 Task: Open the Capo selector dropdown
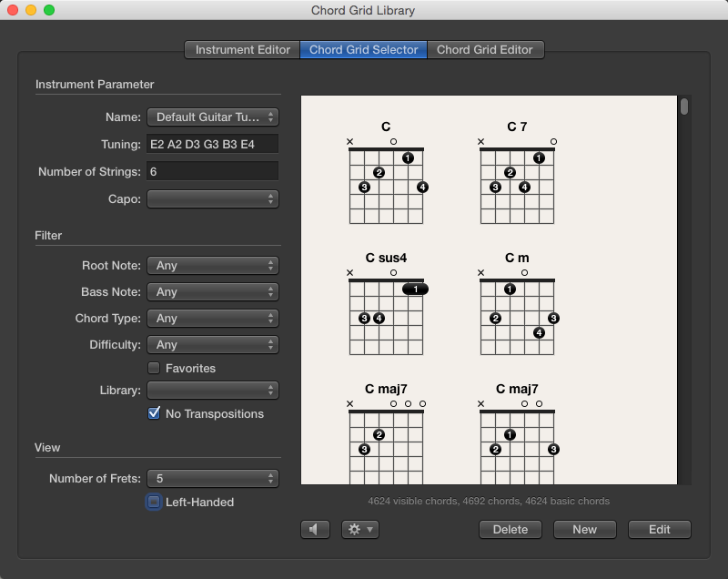212,198
